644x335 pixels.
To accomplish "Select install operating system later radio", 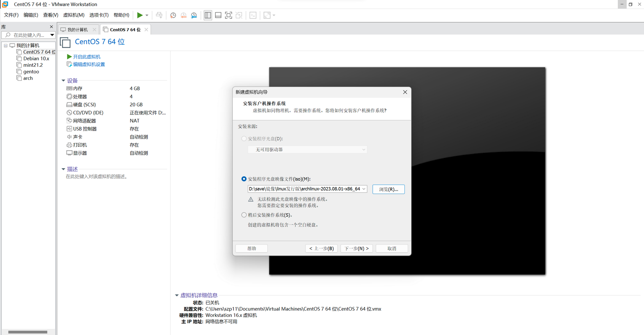I will coord(244,215).
